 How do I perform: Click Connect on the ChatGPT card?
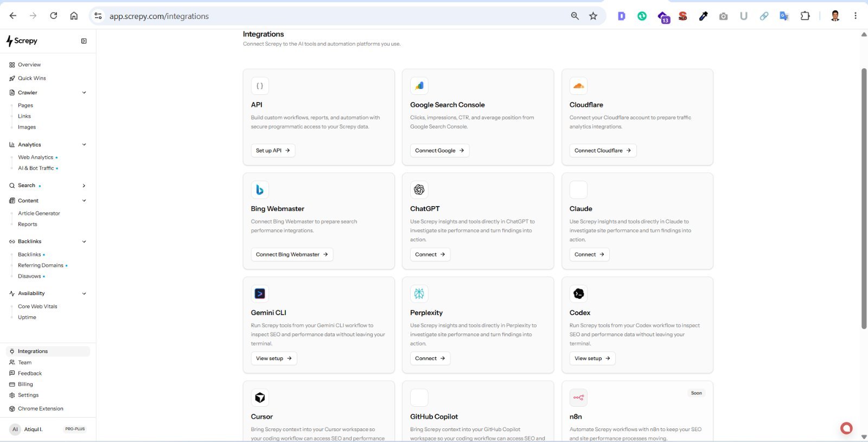[430, 254]
